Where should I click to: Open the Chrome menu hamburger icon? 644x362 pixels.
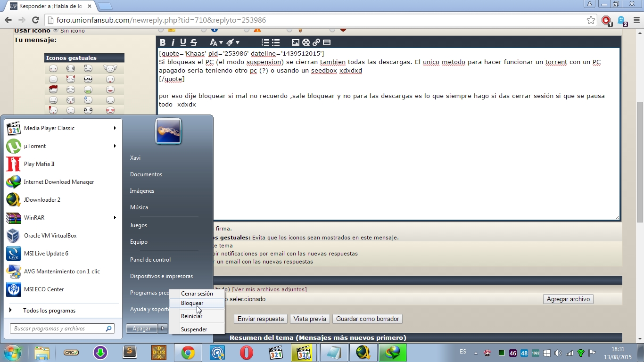[636, 20]
